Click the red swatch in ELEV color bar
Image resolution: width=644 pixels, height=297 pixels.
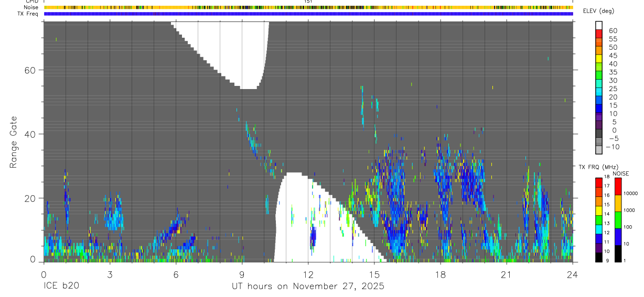[599, 34]
